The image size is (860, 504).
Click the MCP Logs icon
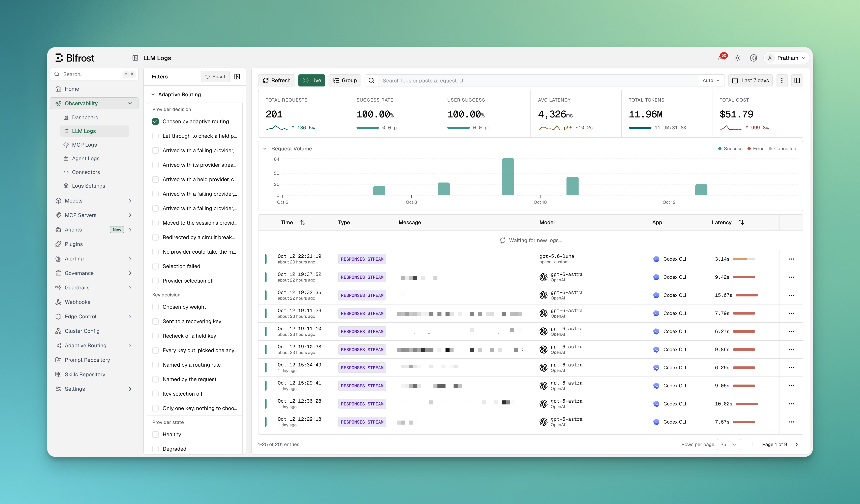click(66, 145)
